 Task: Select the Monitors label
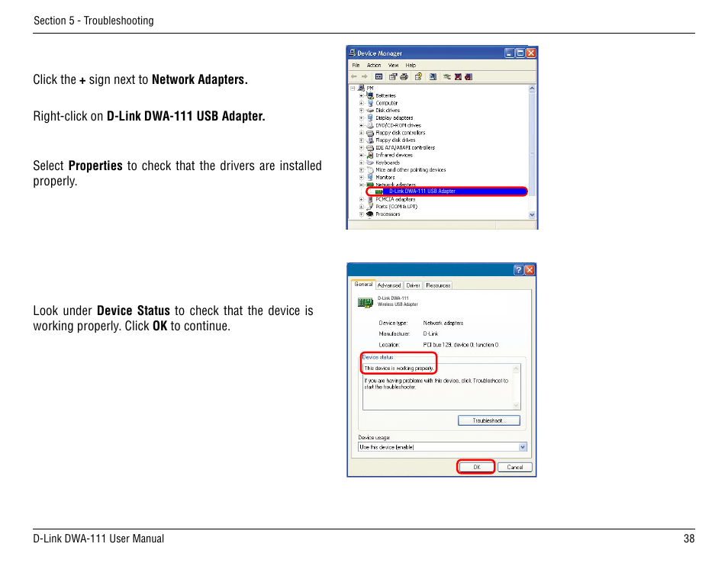tap(385, 177)
